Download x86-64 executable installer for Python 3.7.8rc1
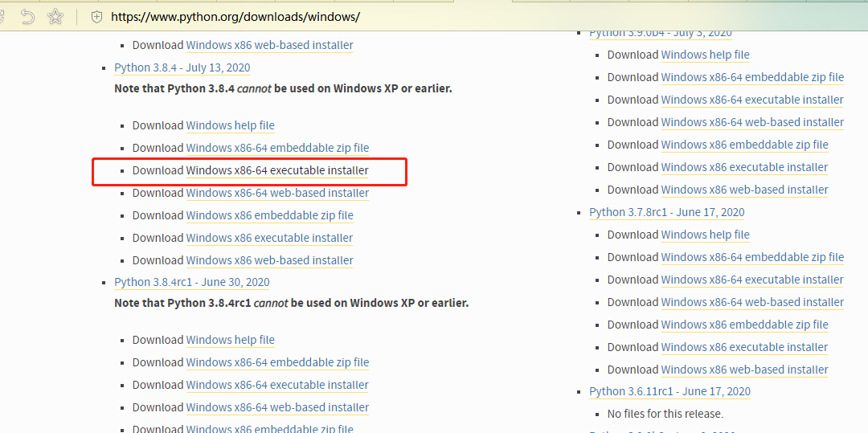 (752, 280)
